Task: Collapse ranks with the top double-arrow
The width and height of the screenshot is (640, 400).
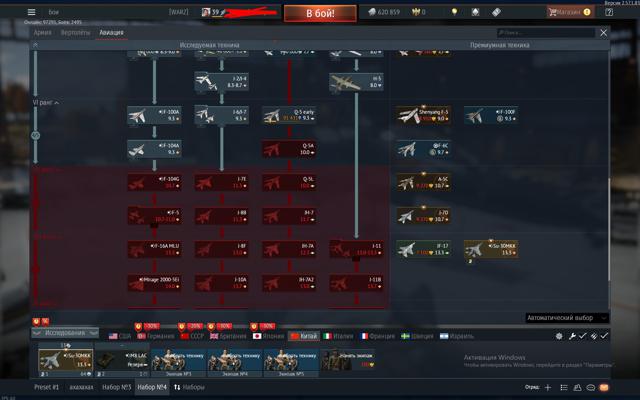Action: [x=36, y=45]
